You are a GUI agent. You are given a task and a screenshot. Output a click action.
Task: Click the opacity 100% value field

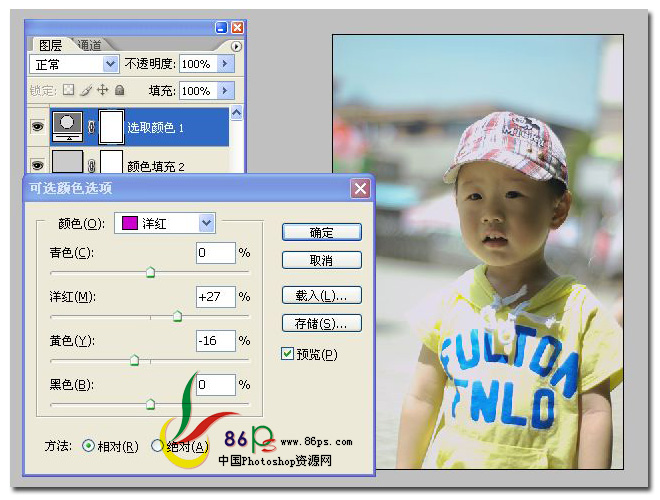(x=198, y=64)
